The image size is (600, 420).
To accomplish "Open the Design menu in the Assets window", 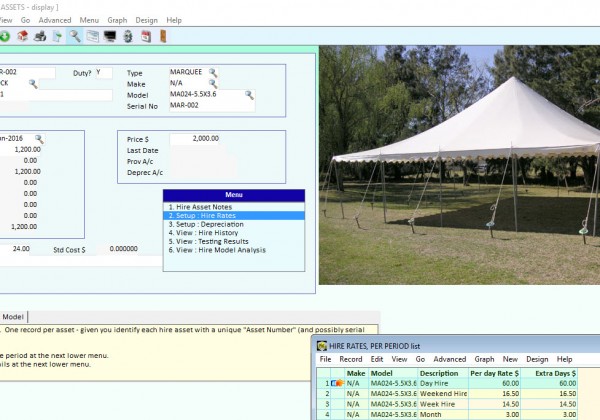I will [147, 20].
